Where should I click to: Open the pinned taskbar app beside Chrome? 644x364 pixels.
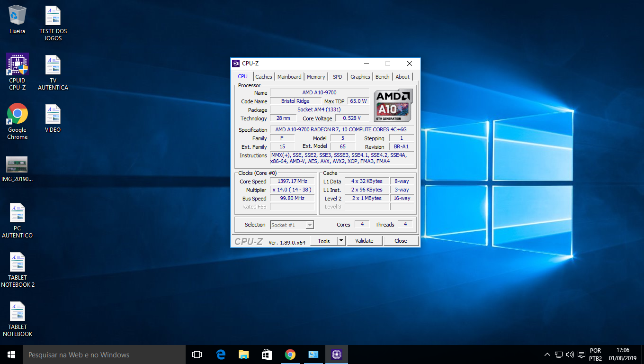click(x=313, y=355)
